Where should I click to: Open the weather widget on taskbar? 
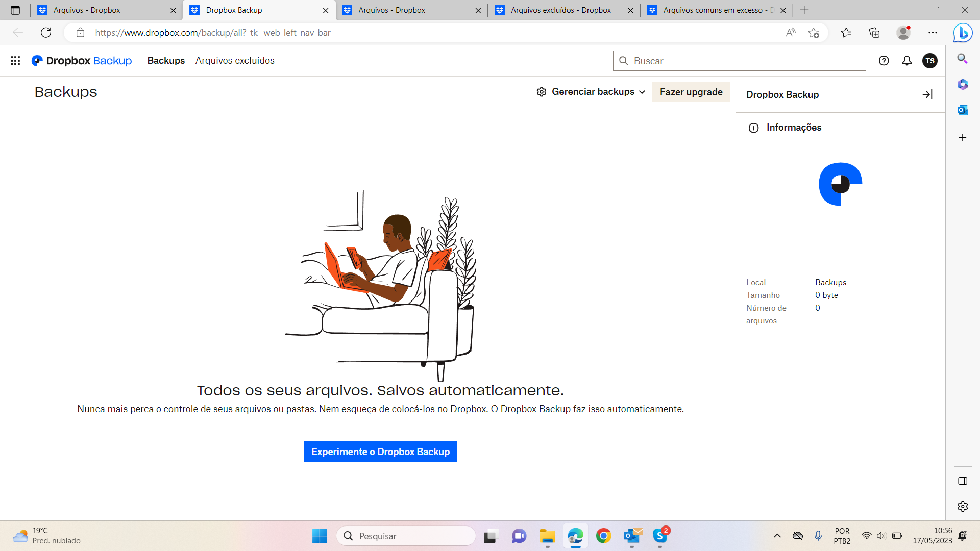(x=47, y=536)
